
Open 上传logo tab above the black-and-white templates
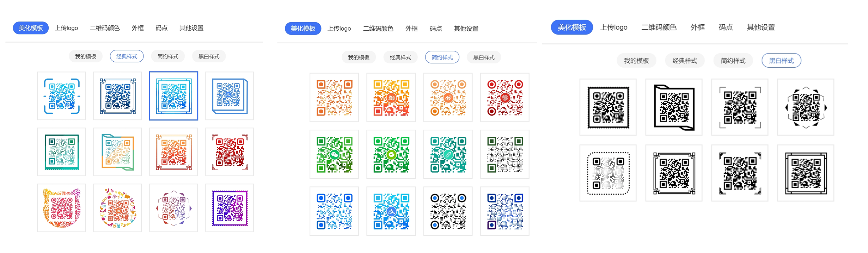pyautogui.click(x=613, y=27)
